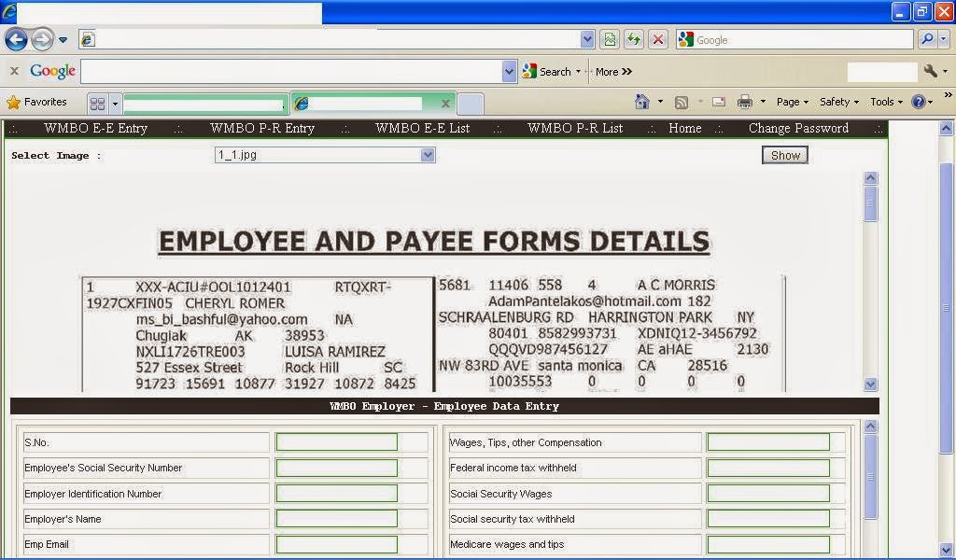Click the magnifier search icon
This screenshot has height=560, width=956.
(x=927, y=39)
